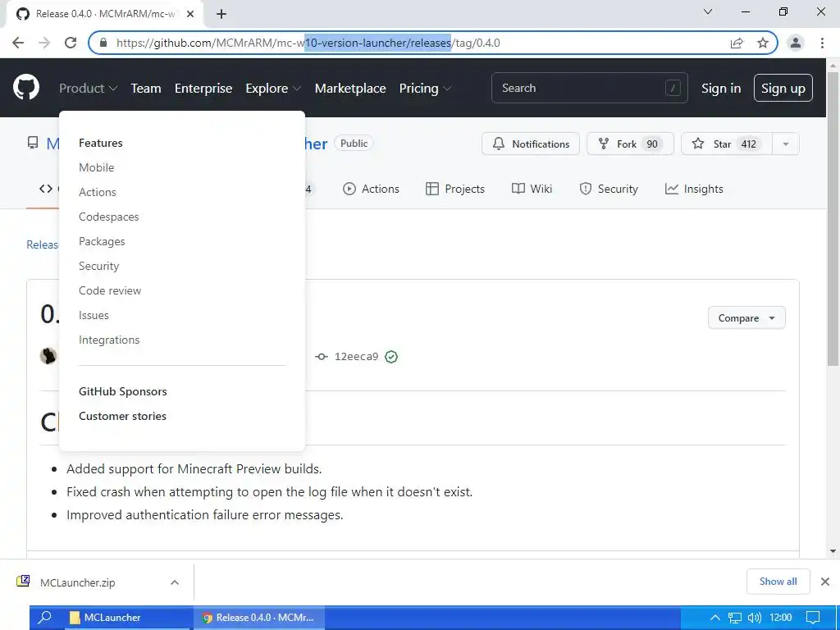Bookmark this page with the star icon
Image resolution: width=840 pixels, height=630 pixels.
pyautogui.click(x=763, y=43)
